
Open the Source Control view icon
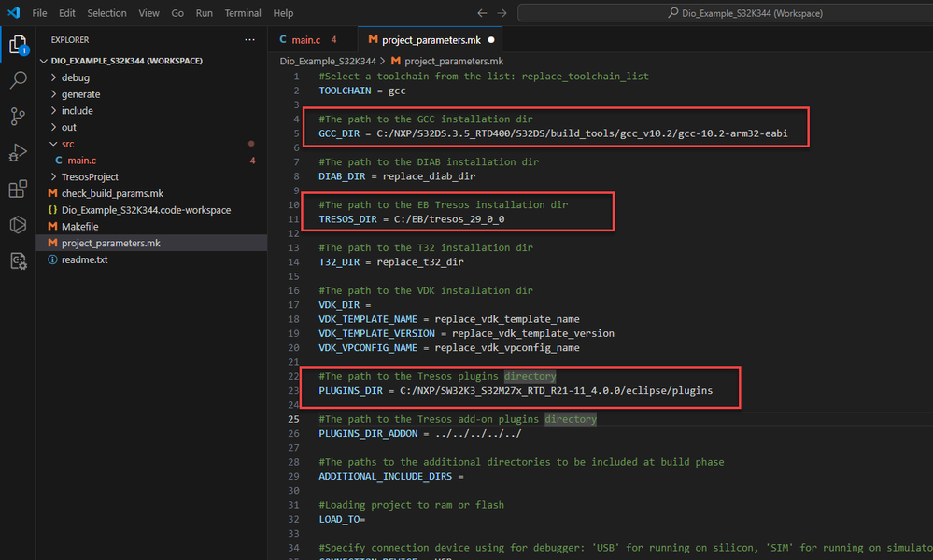[x=18, y=117]
